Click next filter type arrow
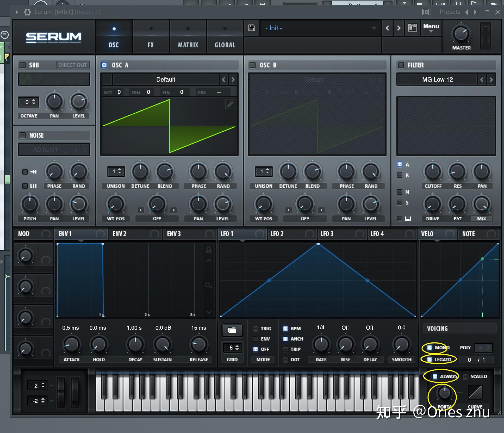Screen dimensions: 504x433 pos(491,80)
